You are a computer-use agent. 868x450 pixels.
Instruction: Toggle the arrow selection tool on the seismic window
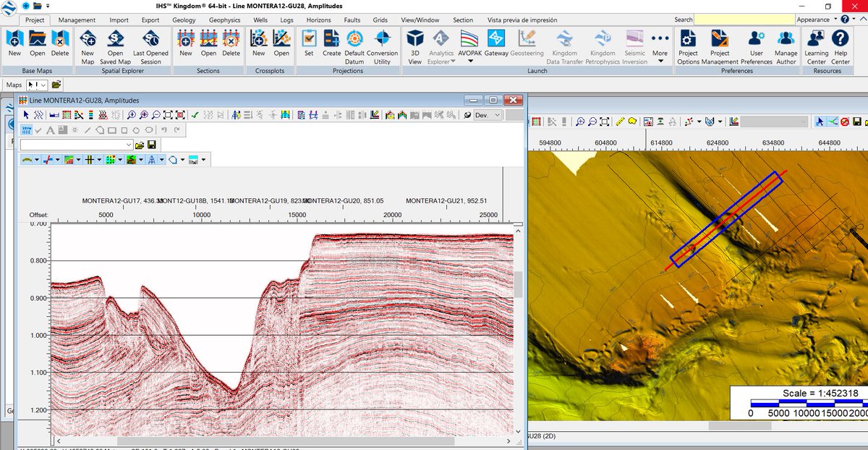[26, 114]
